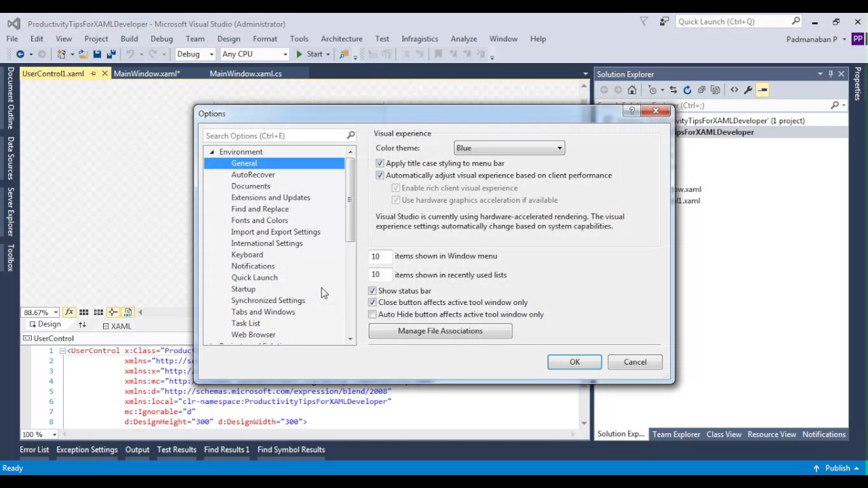Click the options tree scroll-down arrow
This screenshot has width=868, height=488.
351,339
